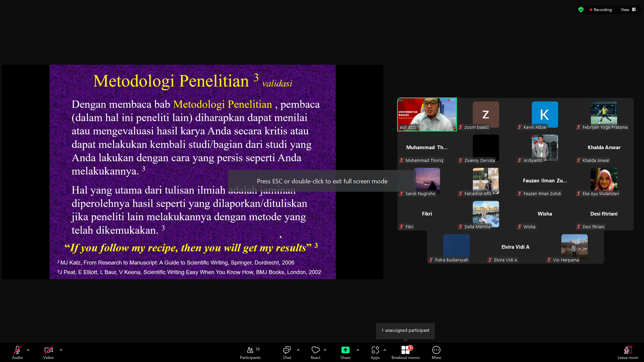The width and height of the screenshot is (644, 362).
Task: Select Zivanny Deriska's participant tile
Action: [x=486, y=147]
